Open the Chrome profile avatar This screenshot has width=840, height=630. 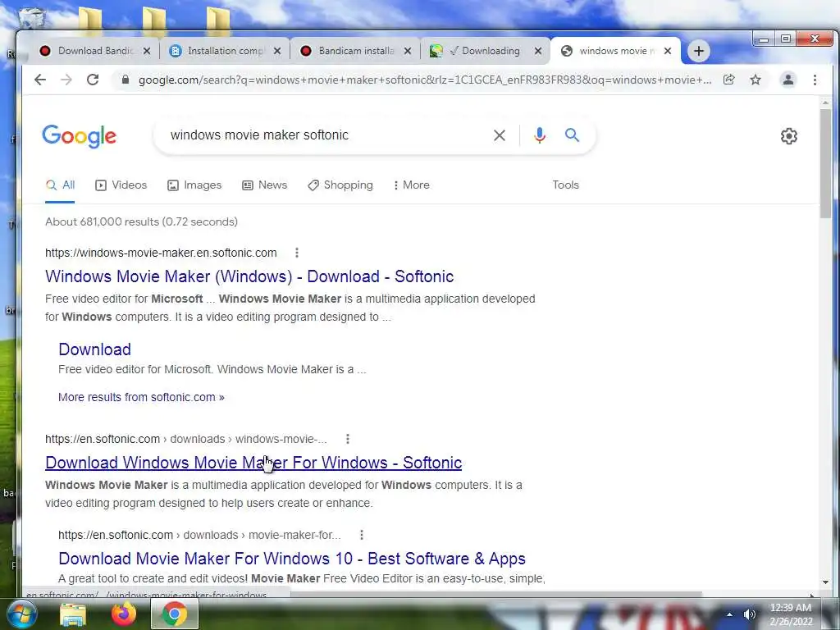(x=788, y=80)
